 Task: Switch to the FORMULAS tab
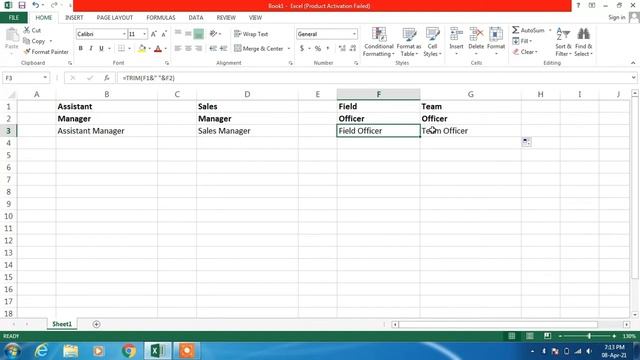click(x=160, y=18)
